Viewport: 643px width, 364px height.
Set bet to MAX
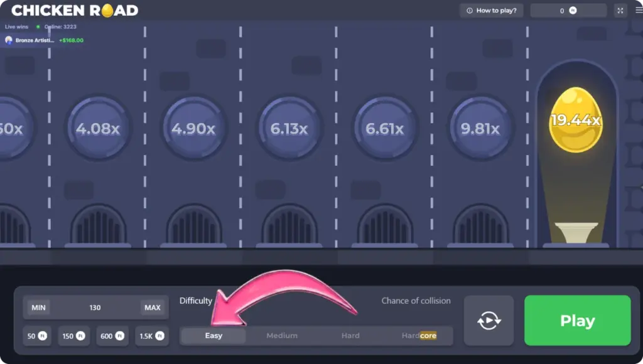pyautogui.click(x=153, y=308)
